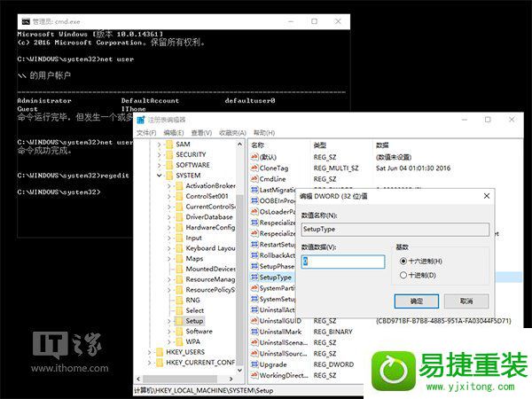
Task: Click the WPA folder icon
Action: pos(179,342)
